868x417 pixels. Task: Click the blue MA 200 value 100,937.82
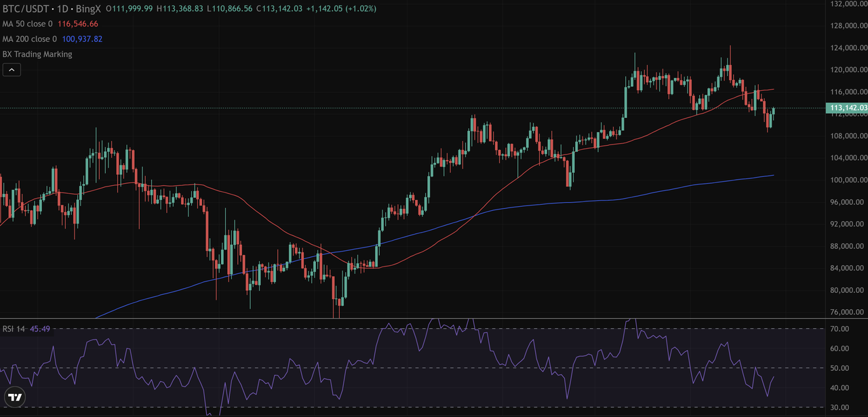81,39
